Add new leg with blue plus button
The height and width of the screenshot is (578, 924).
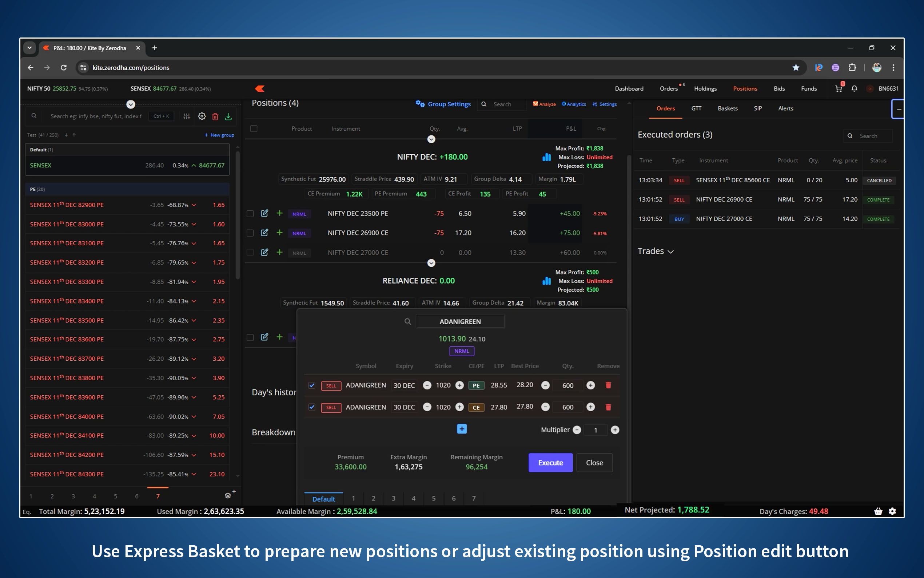[x=462, y=429]
